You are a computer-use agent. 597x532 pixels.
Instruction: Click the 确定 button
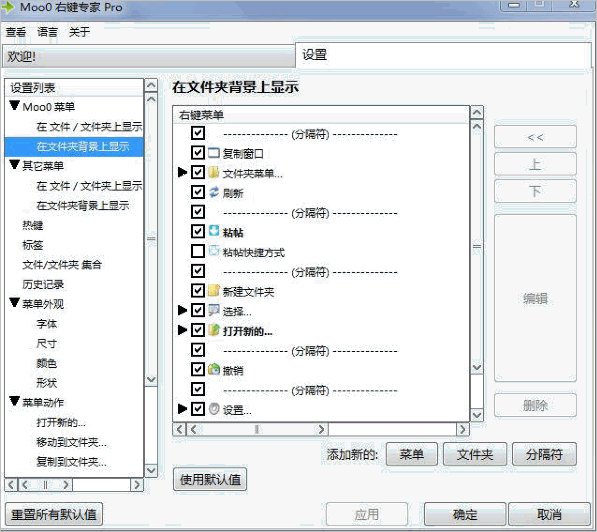(x=465, y=514)
